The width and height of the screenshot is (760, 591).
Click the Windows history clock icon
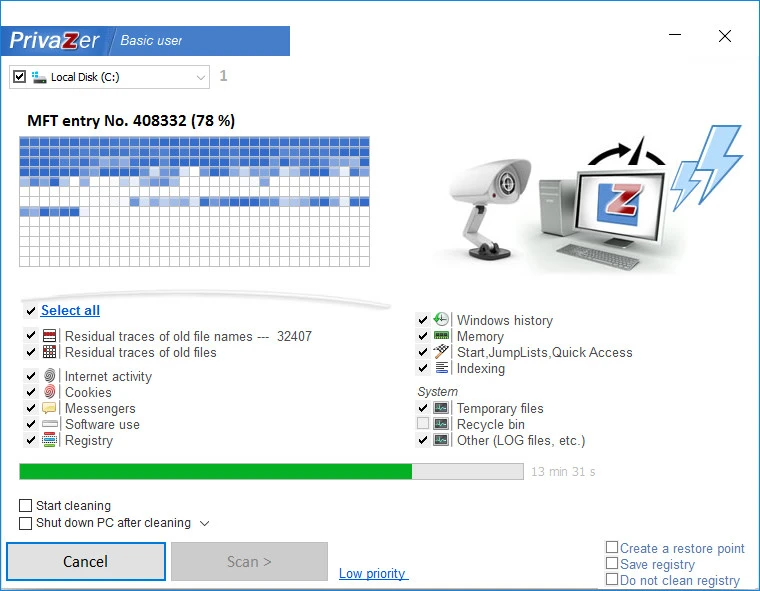(442, 320)
